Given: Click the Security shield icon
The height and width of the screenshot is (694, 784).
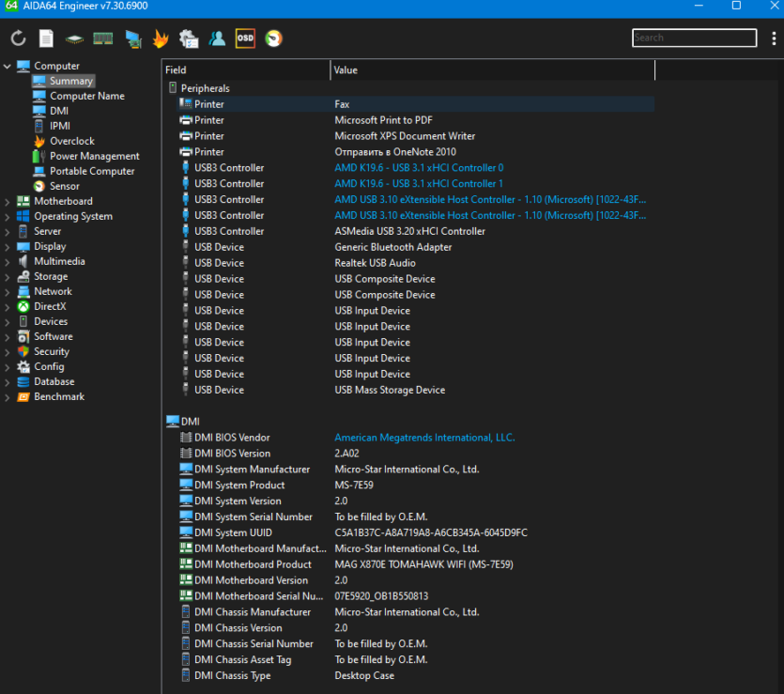Looking at the screenshot, I should point(23,351).
